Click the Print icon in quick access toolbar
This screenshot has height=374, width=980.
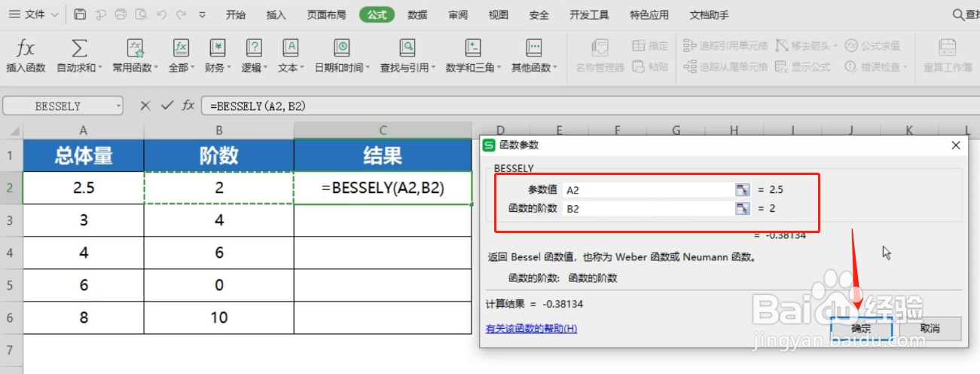click(121, 14)
